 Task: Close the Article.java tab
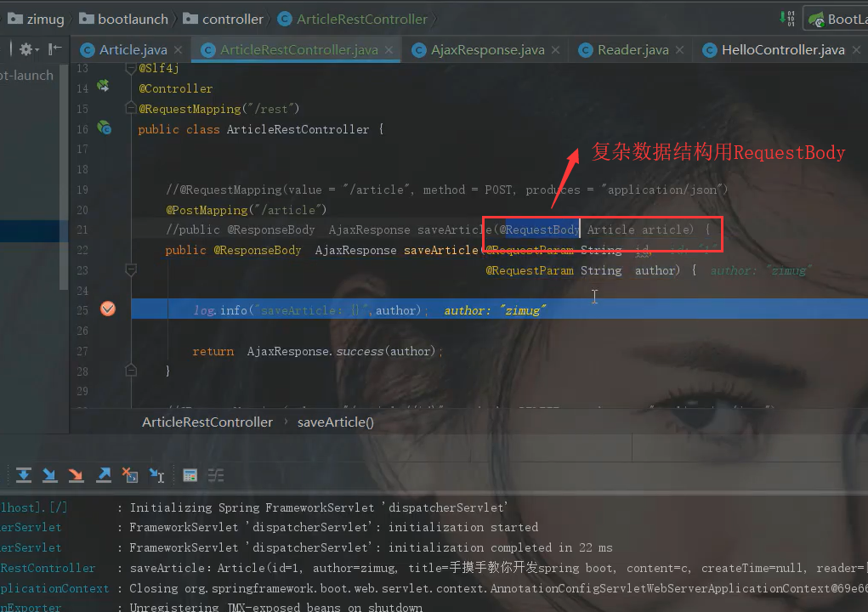(x=179, y=50)
